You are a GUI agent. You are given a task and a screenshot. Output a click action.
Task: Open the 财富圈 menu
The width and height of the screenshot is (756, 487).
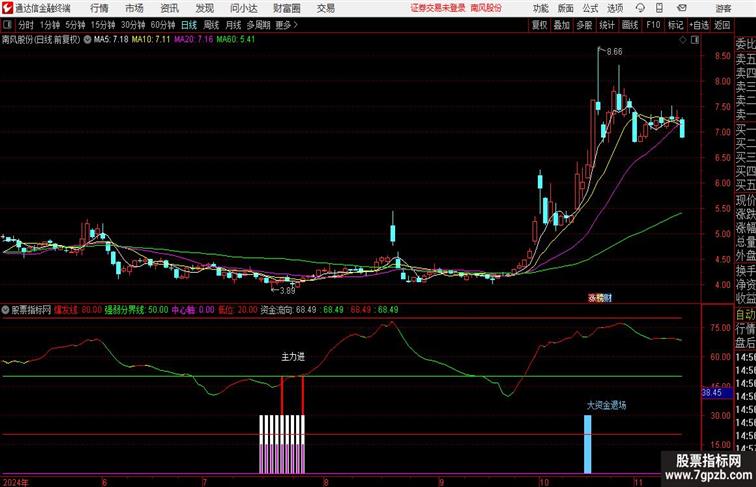pyautogui.click(x=286, y=8)
